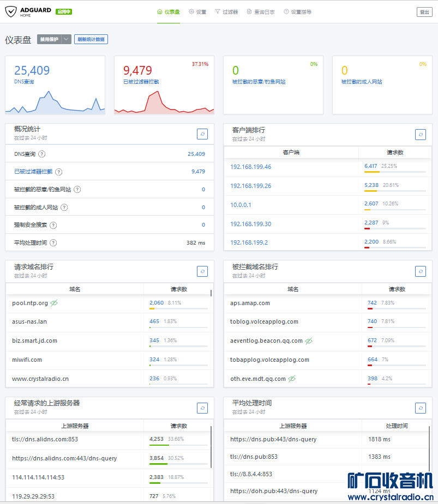Click the 请求域名排行 list scrollbar
This screenshot has height=504, width=438.
point(211,293)
